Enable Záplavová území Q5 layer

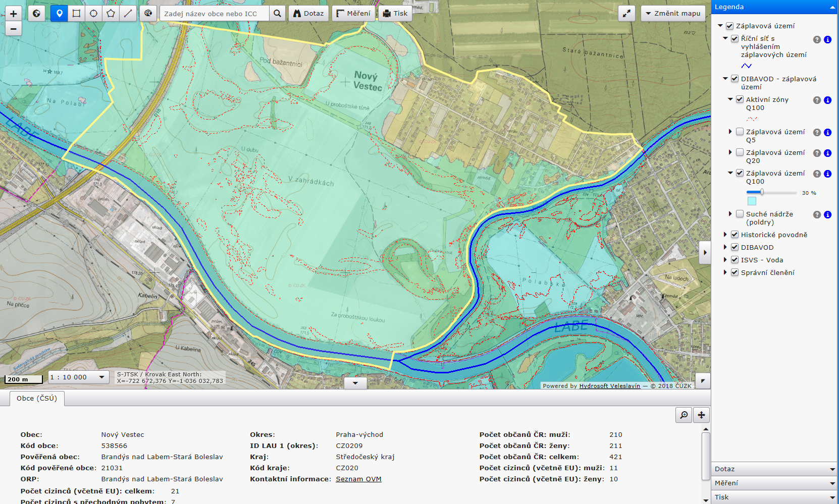coord(740,132)
